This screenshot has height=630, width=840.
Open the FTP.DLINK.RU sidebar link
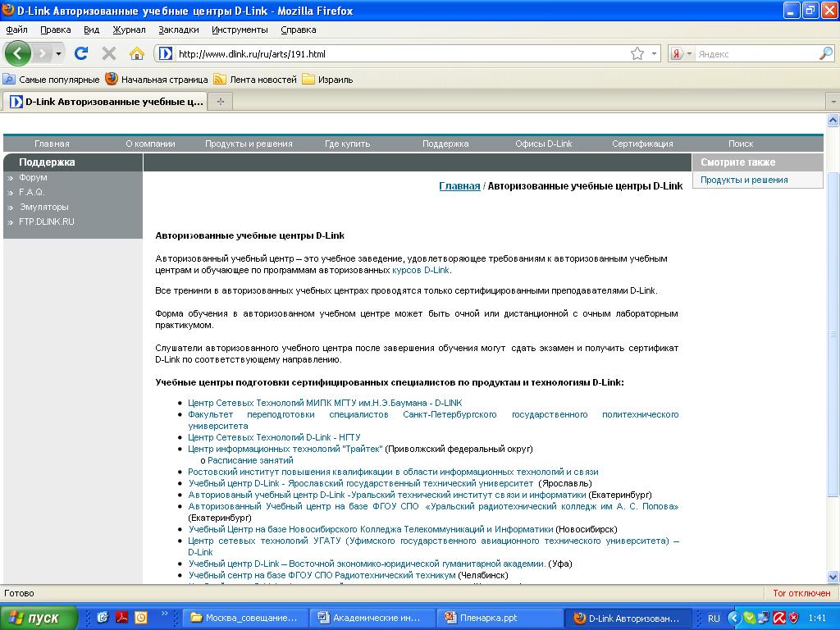pyautogui.click(x=47, y=221)
